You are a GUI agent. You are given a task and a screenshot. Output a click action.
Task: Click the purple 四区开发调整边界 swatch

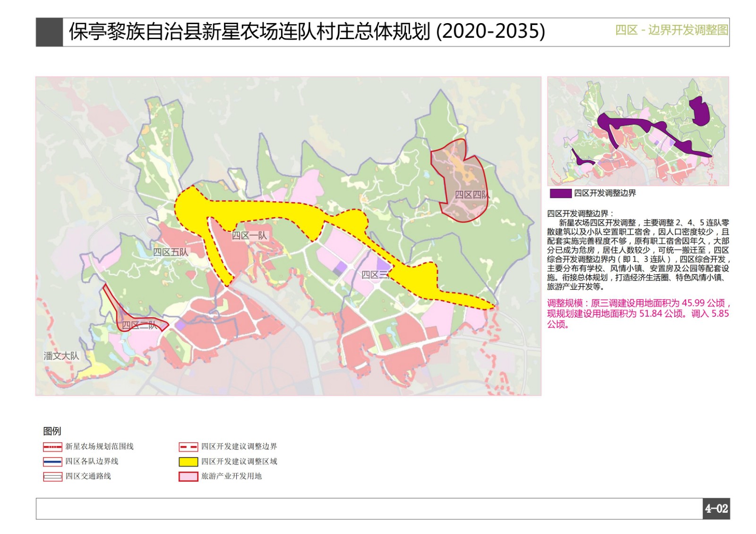click(560, 193)
